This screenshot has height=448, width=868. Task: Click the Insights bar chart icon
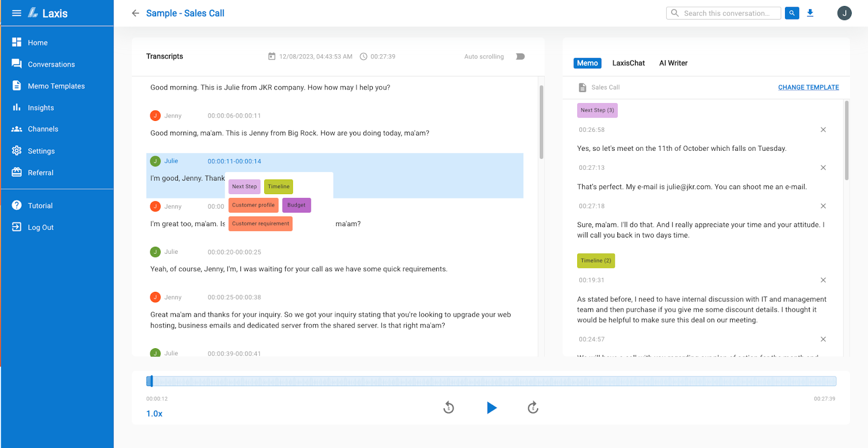point(17,107)
